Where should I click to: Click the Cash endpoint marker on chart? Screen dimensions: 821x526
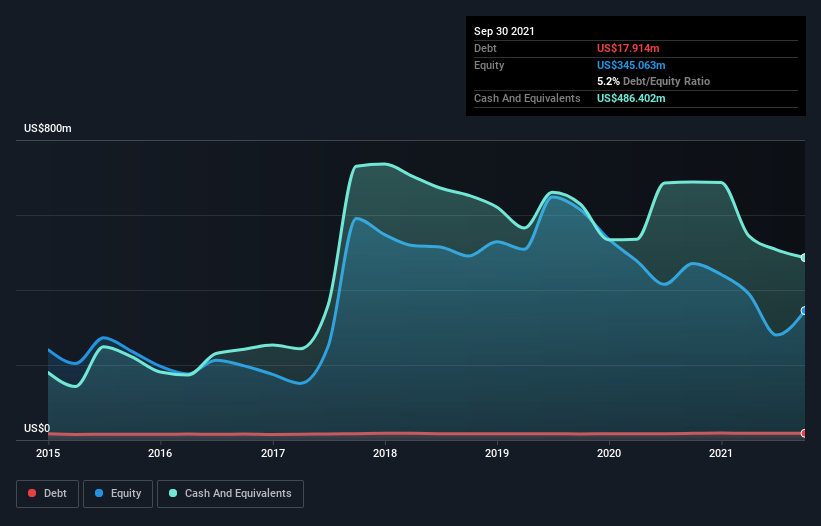pos(804,258)
